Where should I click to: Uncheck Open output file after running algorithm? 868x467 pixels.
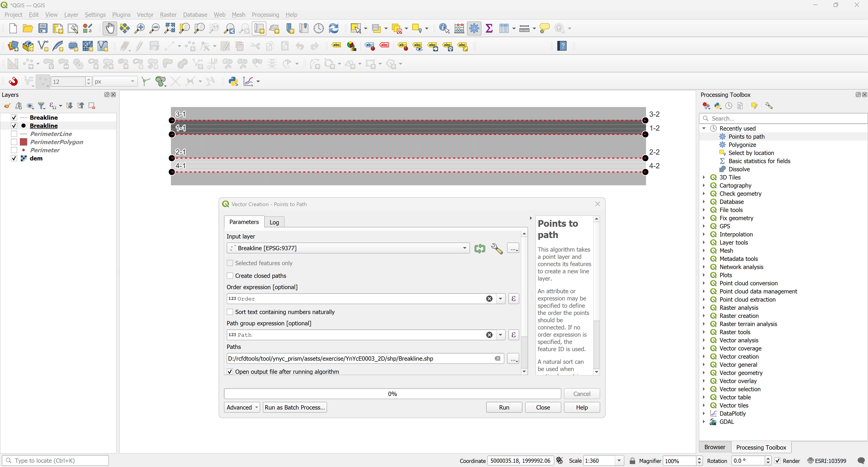coord(230,372)
